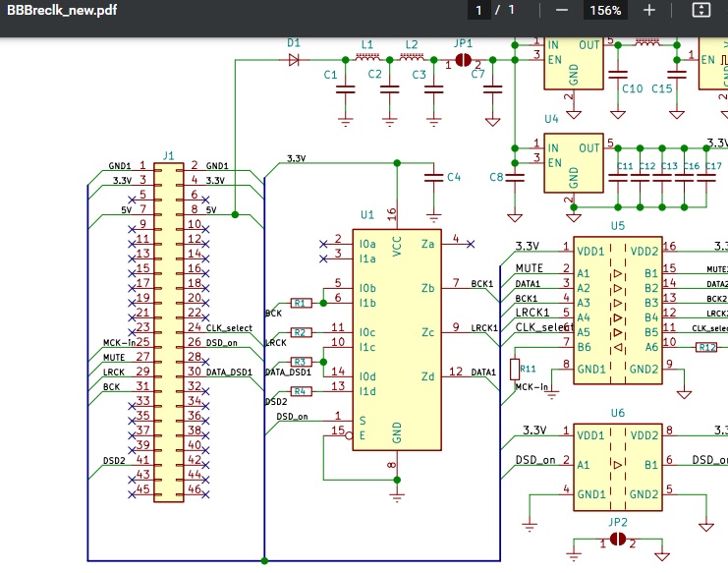Screen dimensions: 728x573
Task: Click the U1 multiplexer chip body
Action: click(397, 340)
